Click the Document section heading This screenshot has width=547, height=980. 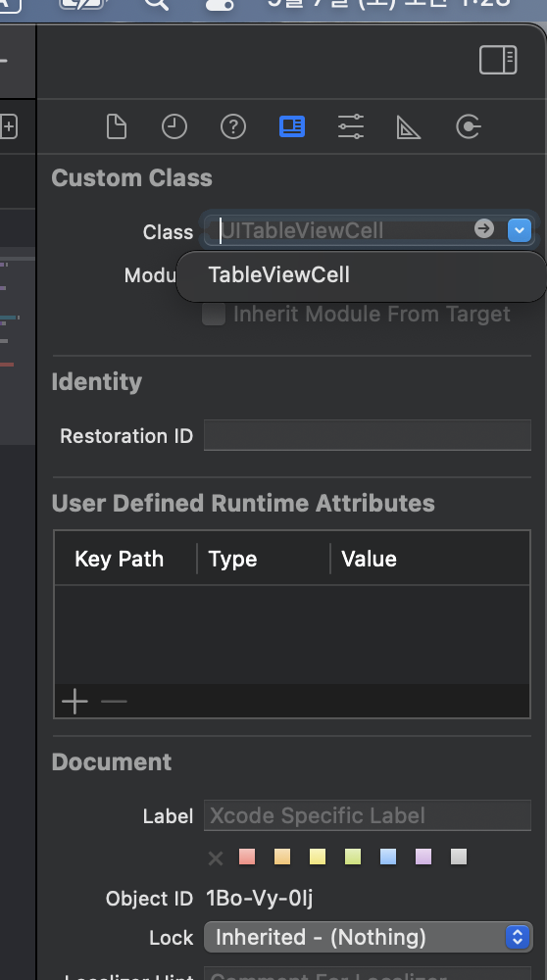pos(112,761)
